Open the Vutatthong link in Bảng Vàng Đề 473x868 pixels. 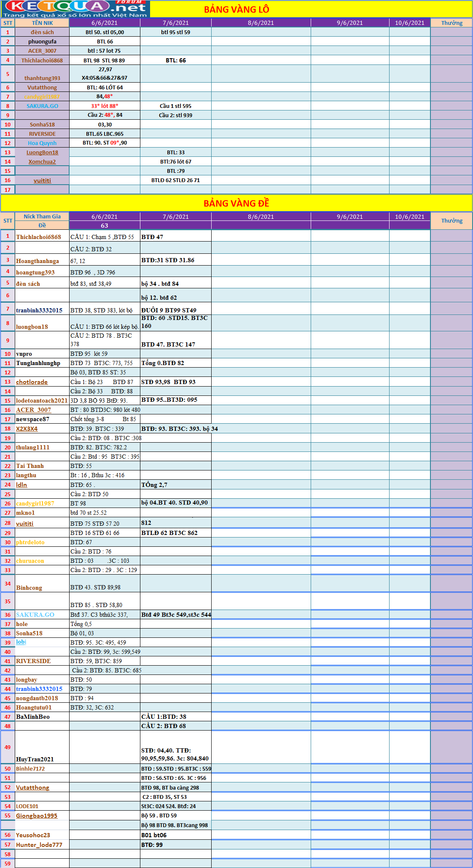pos(32,787)
